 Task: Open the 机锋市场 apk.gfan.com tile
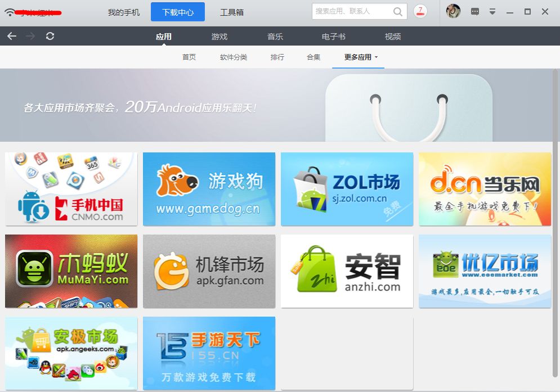click(209, 271)
